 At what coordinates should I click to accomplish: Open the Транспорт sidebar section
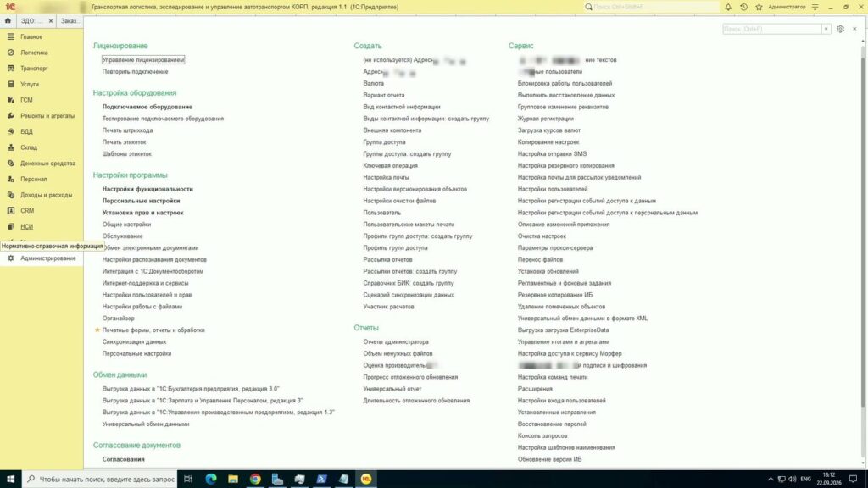pos(34,69)
